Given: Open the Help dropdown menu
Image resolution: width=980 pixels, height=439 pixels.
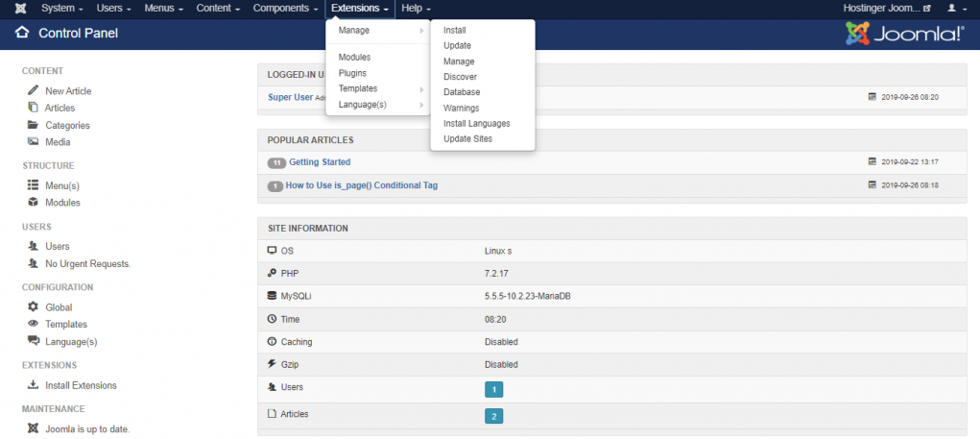Looking at the screenshot, I should coord(417,9).
